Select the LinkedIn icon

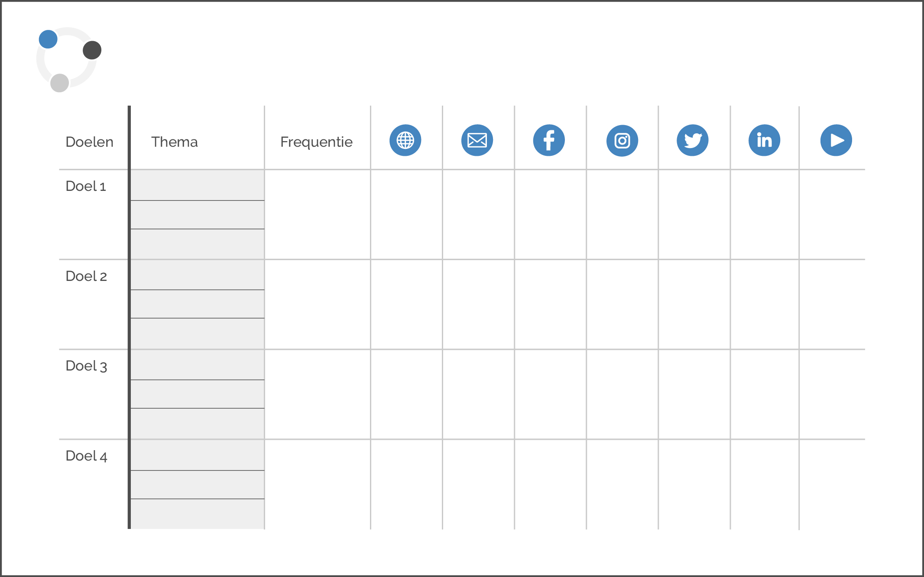(x=764, y=140)
